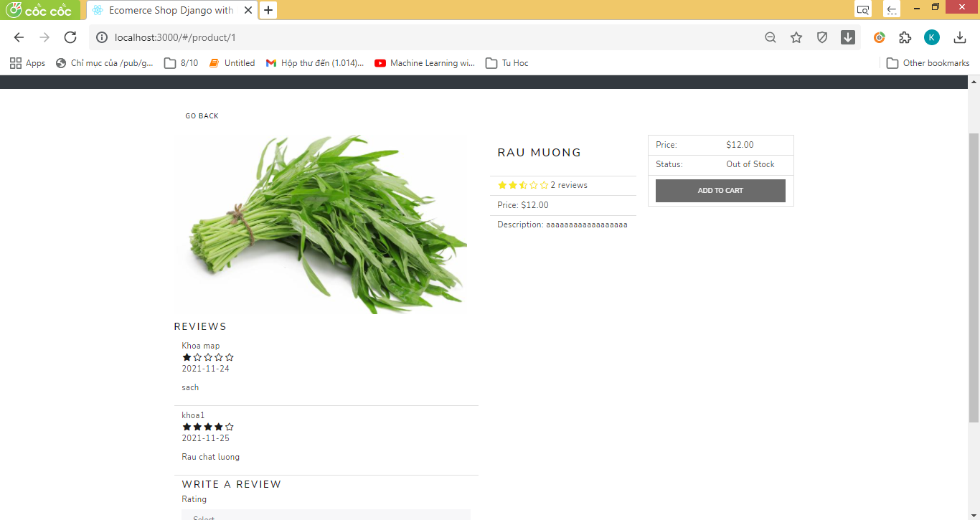Click the K profile avatar icon
Screen dimensions: 980x520
[931, 37]
